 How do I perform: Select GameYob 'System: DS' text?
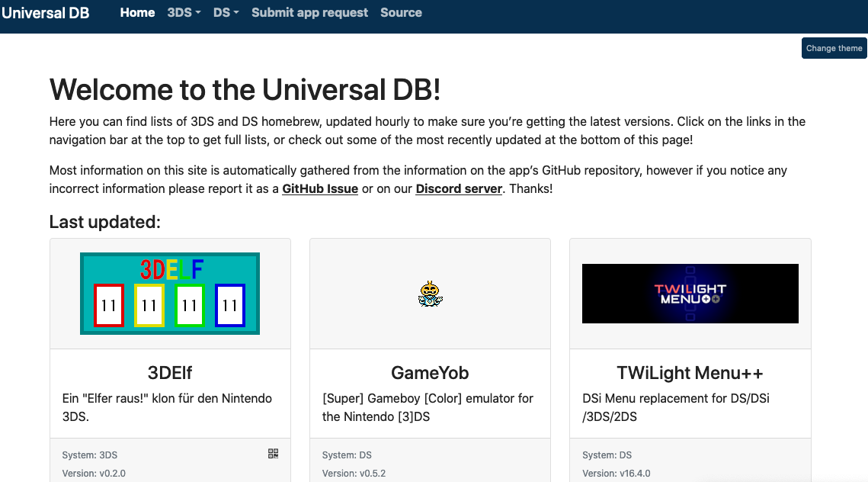click(x=347, y=455)
